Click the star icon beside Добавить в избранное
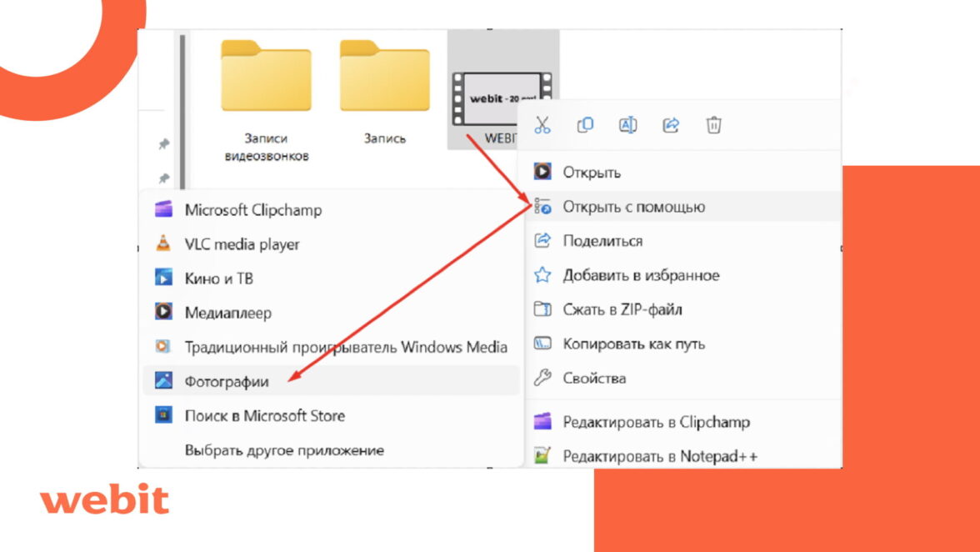This screenshot has height=552, width=980. tap(542, 274)
